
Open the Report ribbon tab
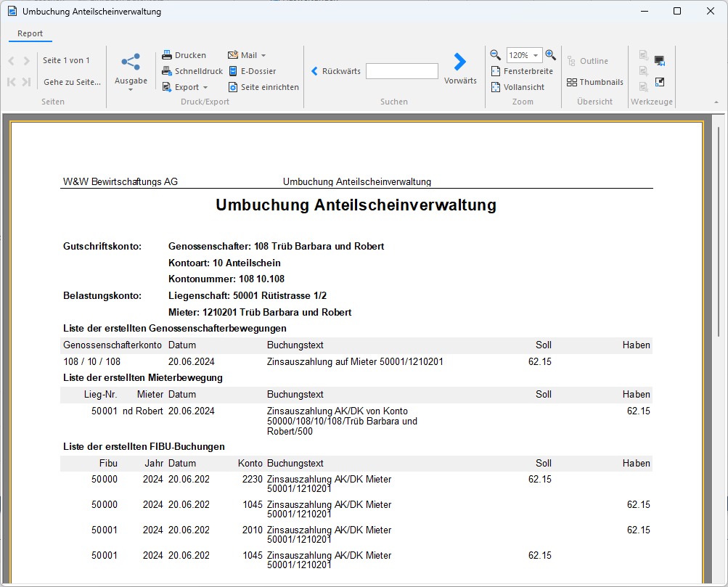click(30, 33)
